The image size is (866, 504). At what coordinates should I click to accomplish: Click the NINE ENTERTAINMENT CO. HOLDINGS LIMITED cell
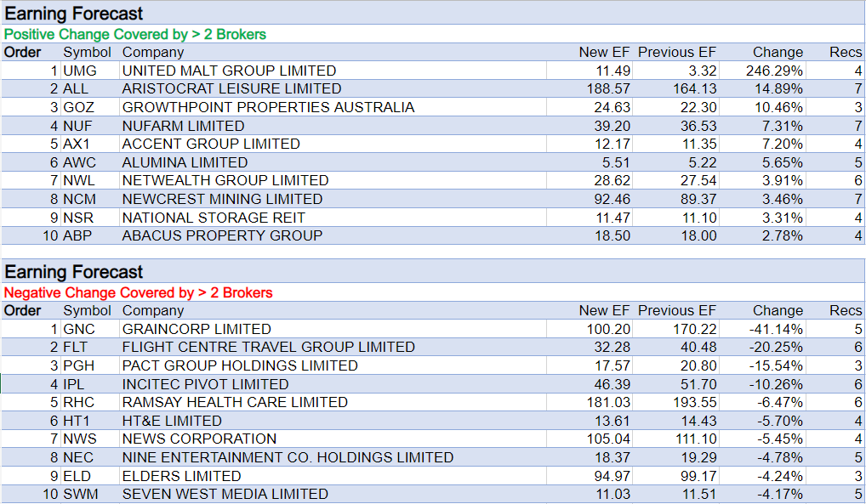click(288, 457)
